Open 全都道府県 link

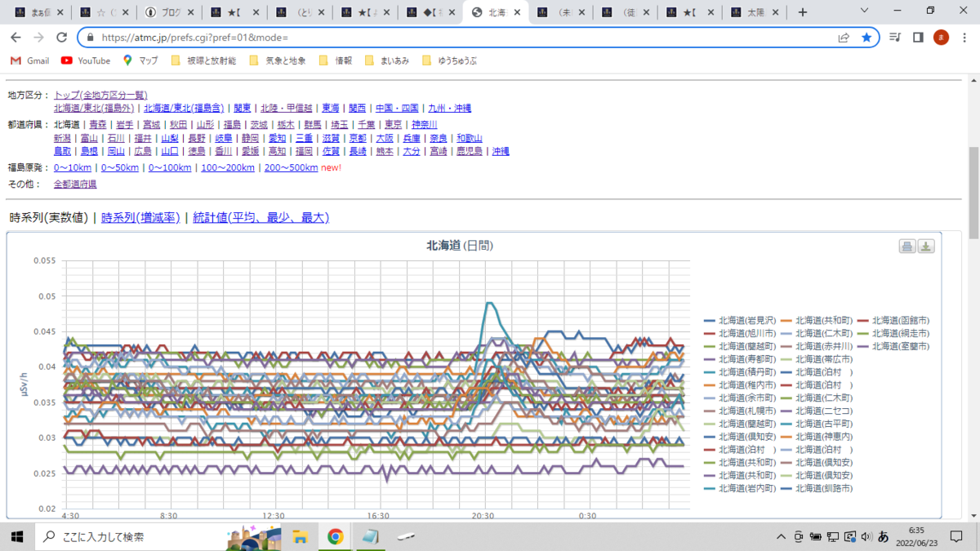tap(75, 184)
